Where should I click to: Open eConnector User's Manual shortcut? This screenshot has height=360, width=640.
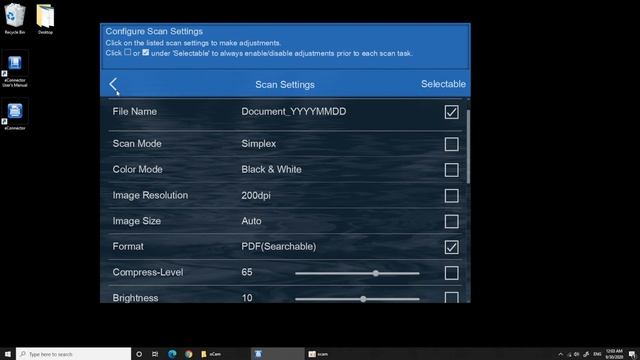coord(15,69)
